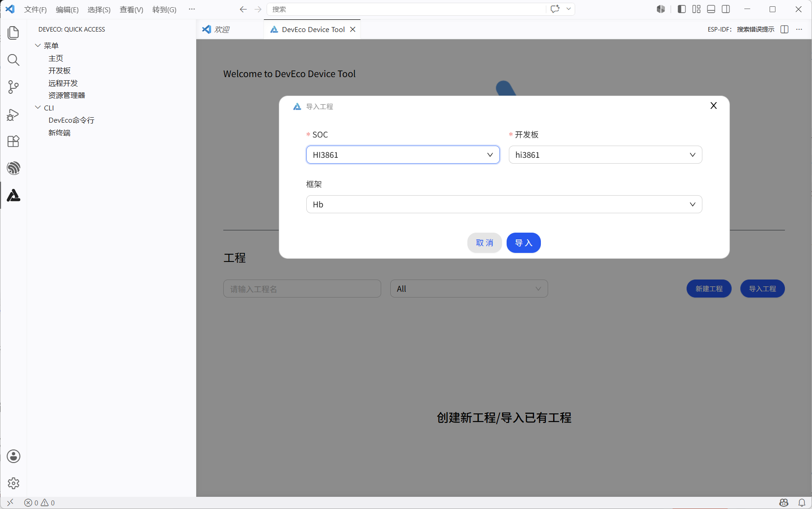Open the 选择(S) menu
Viewport: 812px width, 509px height.
[99, 9]
